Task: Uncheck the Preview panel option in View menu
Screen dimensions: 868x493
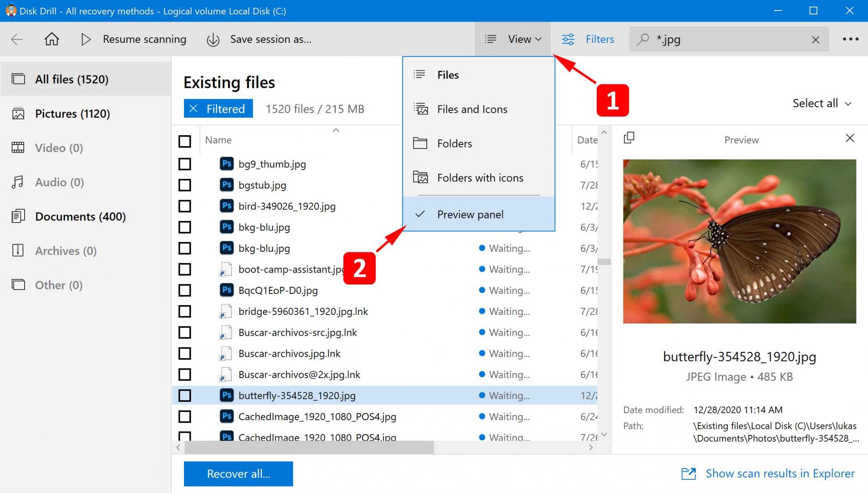Action: point(470,214)
